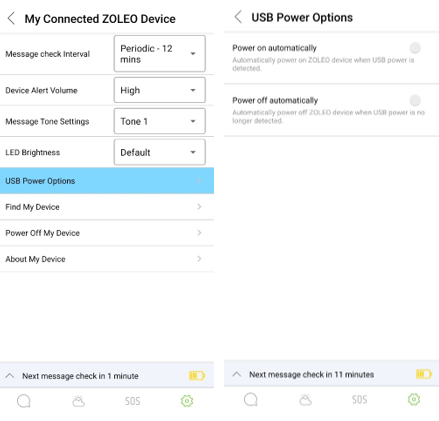Open messages chat icon on left screen

pos(24,401)
